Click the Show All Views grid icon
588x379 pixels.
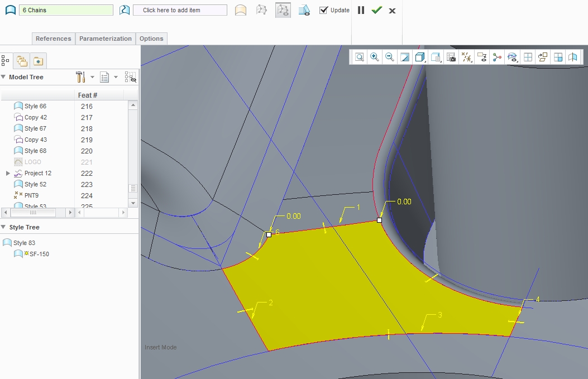coord(528,57)
